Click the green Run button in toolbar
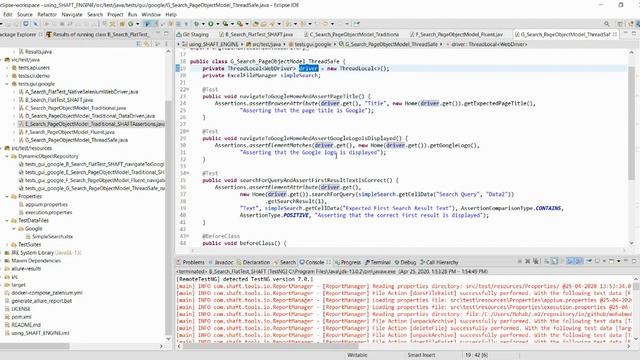Screen dimensions: 640x360 pos(211,24)
